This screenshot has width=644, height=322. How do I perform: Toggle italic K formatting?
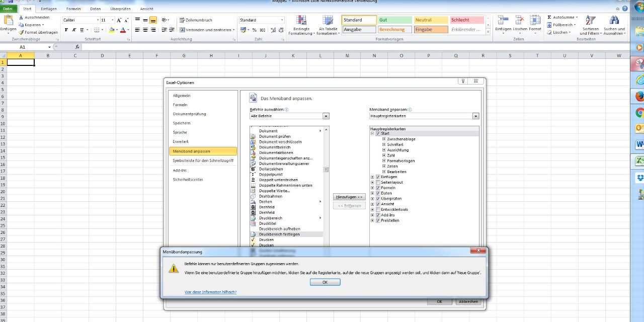(73, 30)
